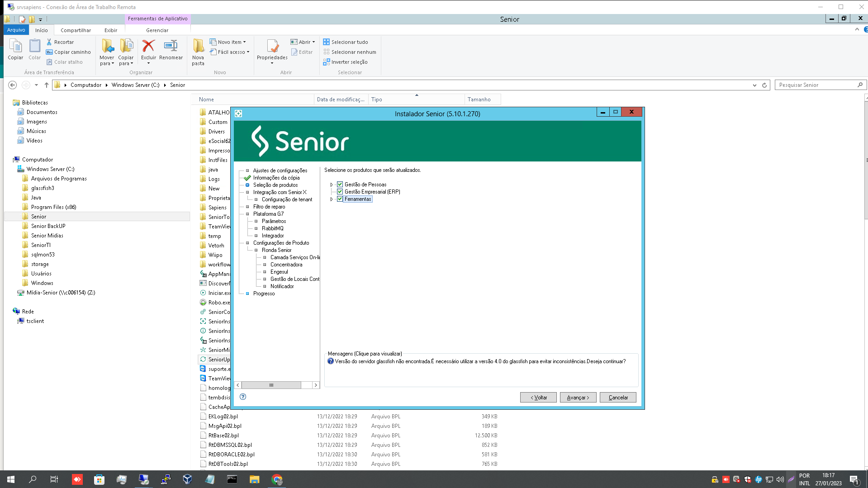
Task: Go up one folder level arrow
Action: coord(46,85)
